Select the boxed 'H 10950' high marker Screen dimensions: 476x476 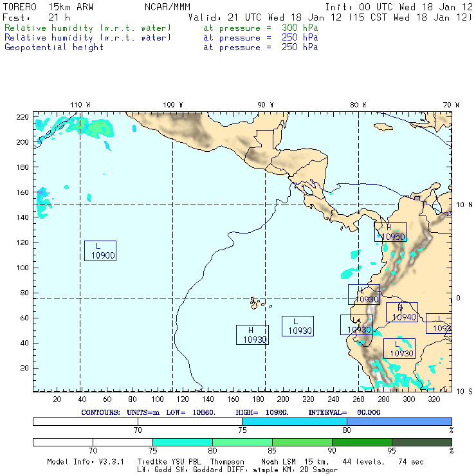click(390, 232)
